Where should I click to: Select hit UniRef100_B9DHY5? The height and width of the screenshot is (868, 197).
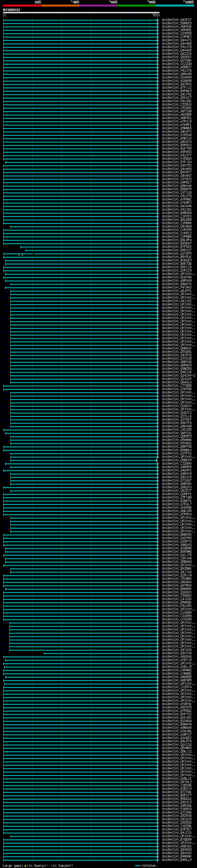(x=176, y=189)
